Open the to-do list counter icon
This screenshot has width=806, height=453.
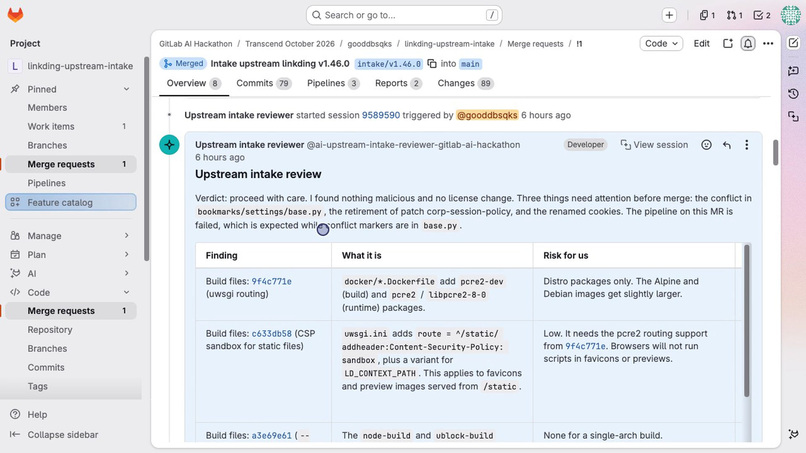click(762, 15)
